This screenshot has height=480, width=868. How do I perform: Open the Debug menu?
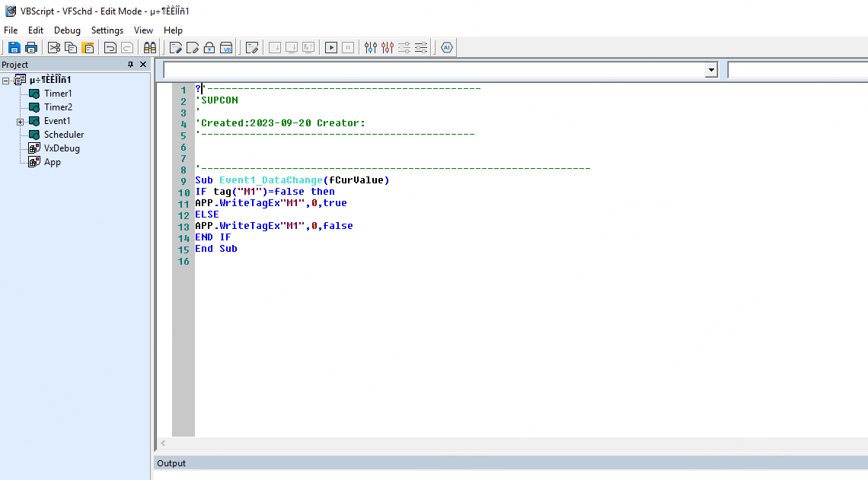[x=67, y=30]
